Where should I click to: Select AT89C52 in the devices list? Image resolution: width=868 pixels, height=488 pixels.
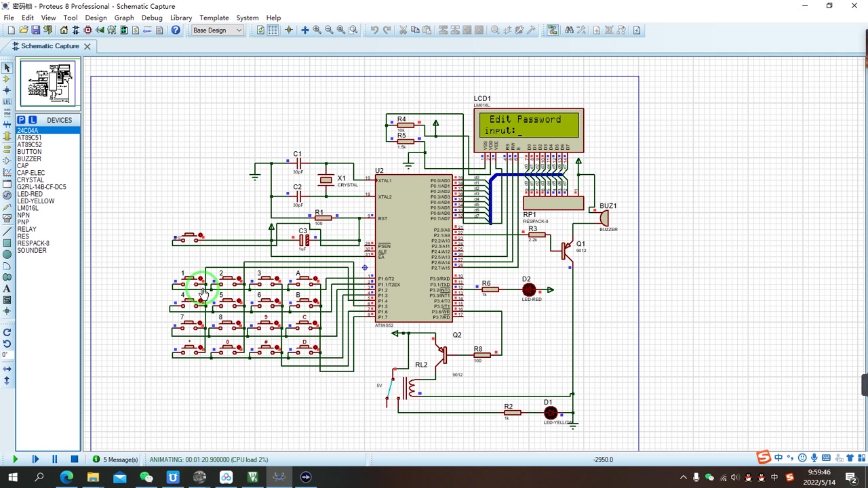[29, 144]
